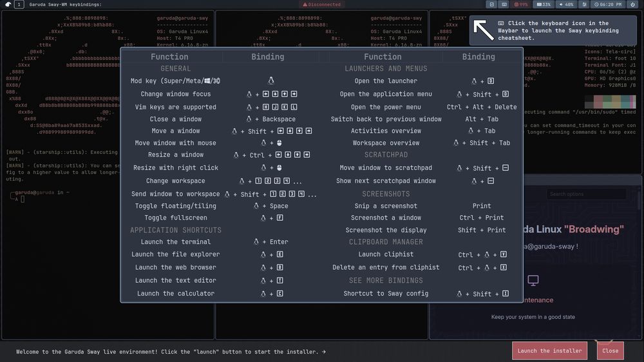644x362 pixels.
Task: Click the 'Launch the terminal' entry
Action: click(175, 242)
